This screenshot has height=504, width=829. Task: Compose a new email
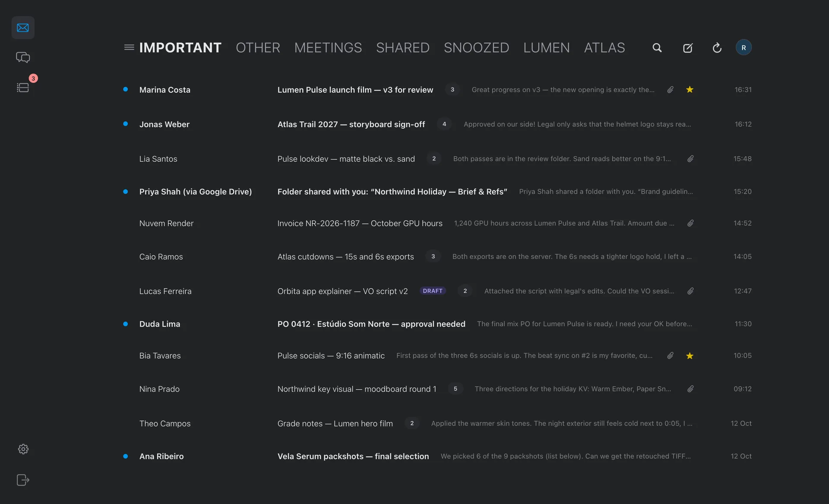(688, 47)
